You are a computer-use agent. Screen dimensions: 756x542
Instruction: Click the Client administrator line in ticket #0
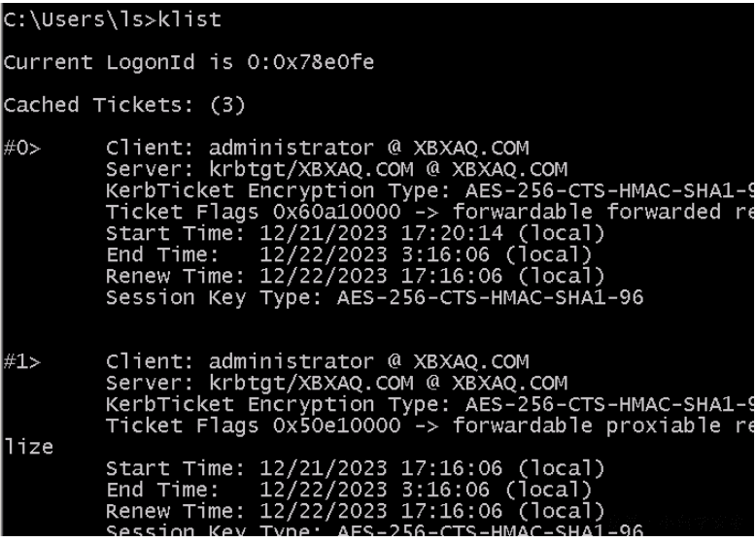point(317,148)
